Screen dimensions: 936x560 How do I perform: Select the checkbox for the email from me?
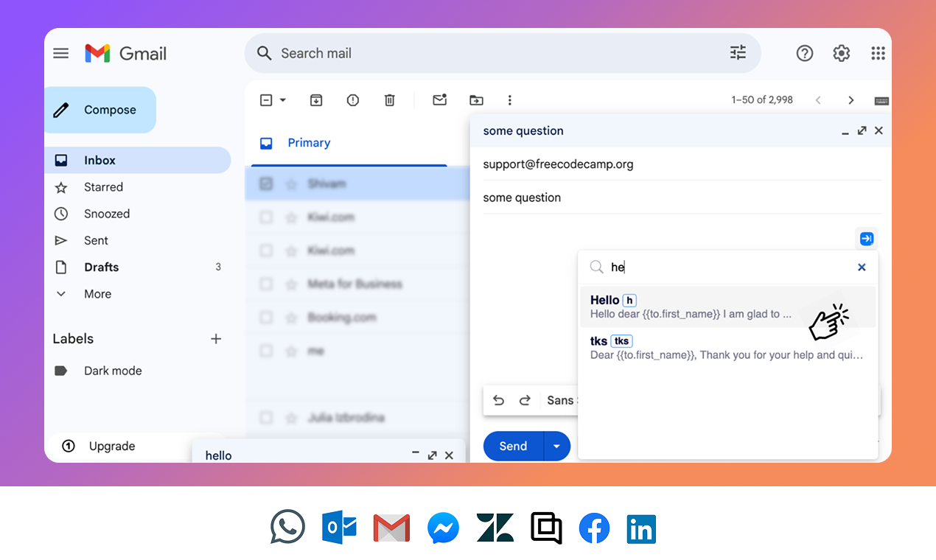266,351
